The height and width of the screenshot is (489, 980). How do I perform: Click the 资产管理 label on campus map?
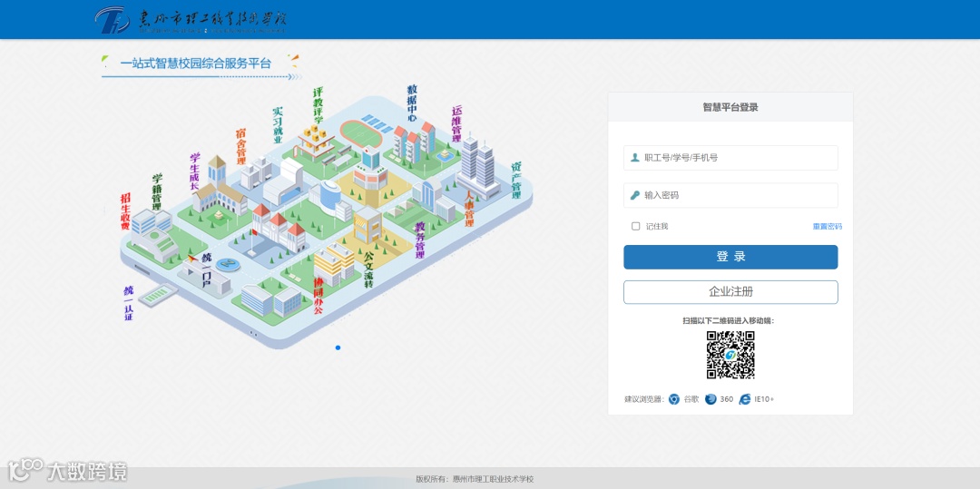pos(516,181)
